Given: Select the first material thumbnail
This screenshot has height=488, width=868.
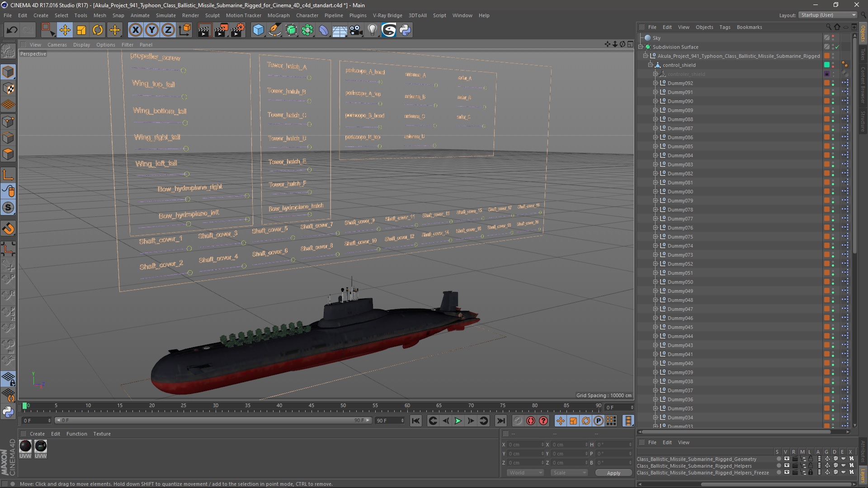Looking at the screenshot, I should [25, 446].
